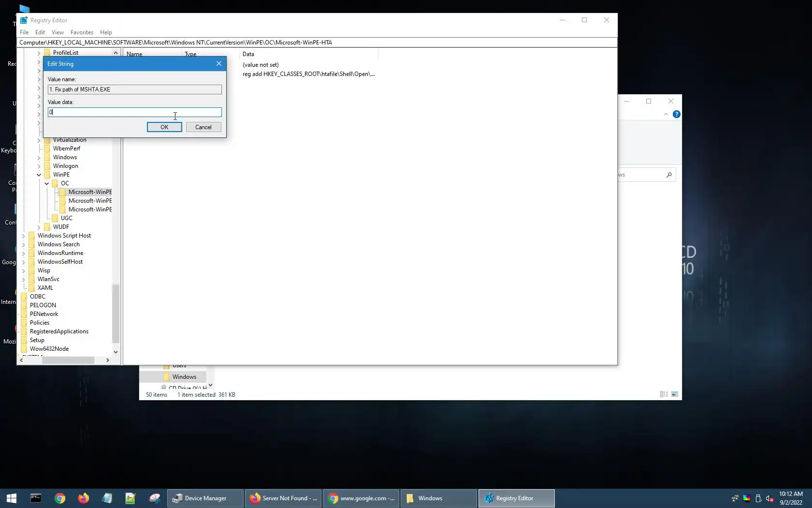Expand the WlanSvc key
812x508 pixels.
[24, 279]
